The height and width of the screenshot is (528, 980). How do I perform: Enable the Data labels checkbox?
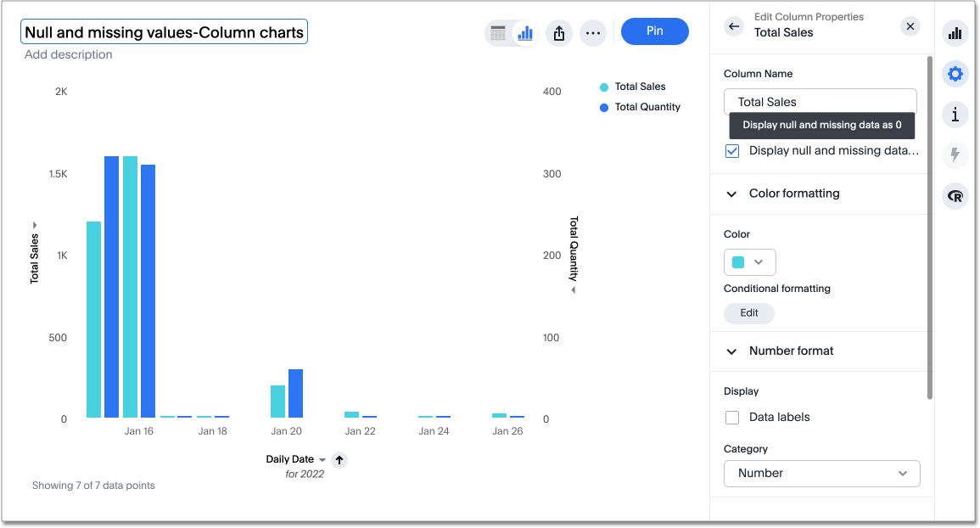click(x=732, y=417)
